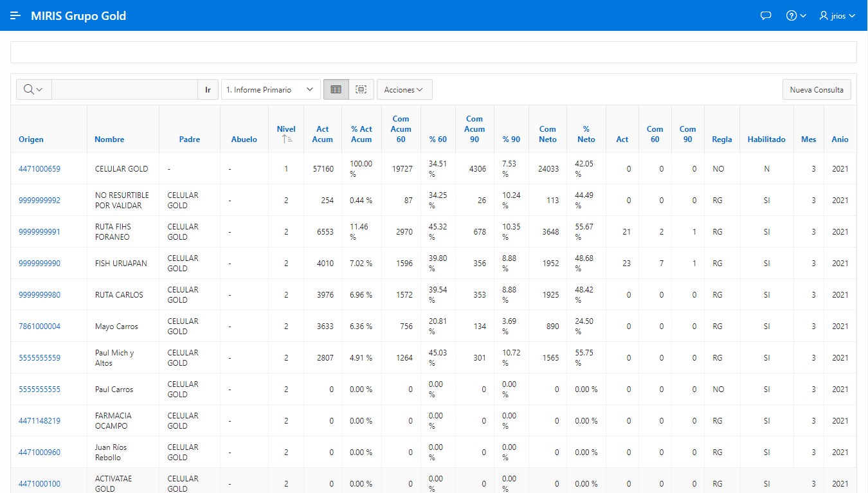Open the Origen link 4471000659

click(x=39, y=169)
